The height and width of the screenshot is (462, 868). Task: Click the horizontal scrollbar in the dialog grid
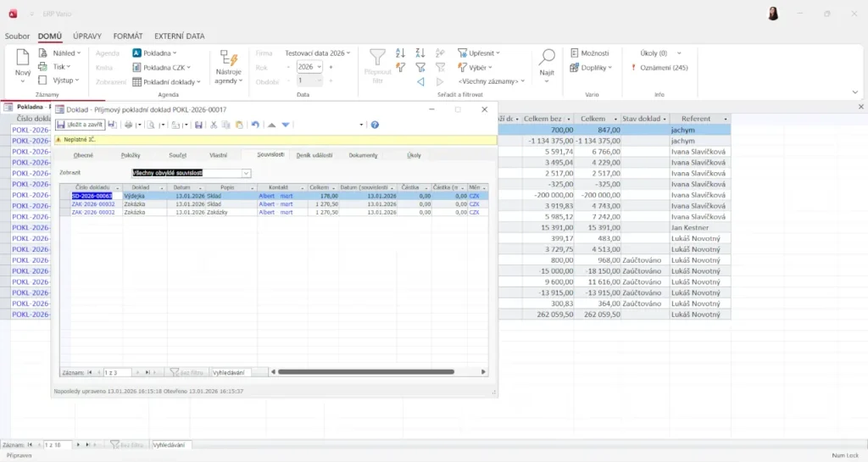(x=373, y=371)
